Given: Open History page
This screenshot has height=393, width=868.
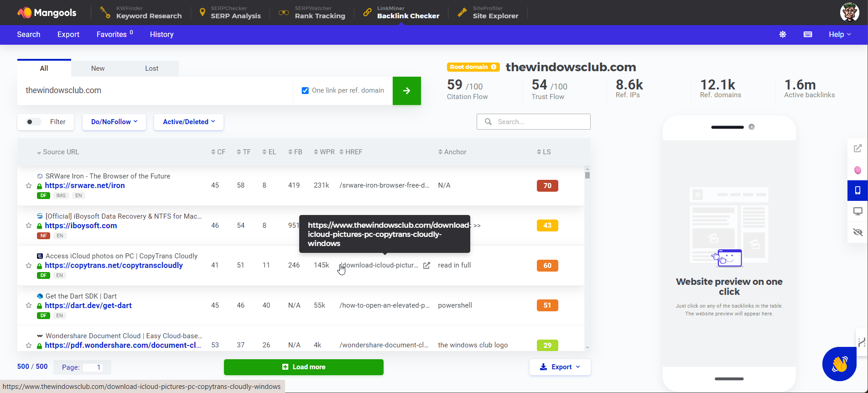Looking at the screenshot, I should tap(161, 35).
